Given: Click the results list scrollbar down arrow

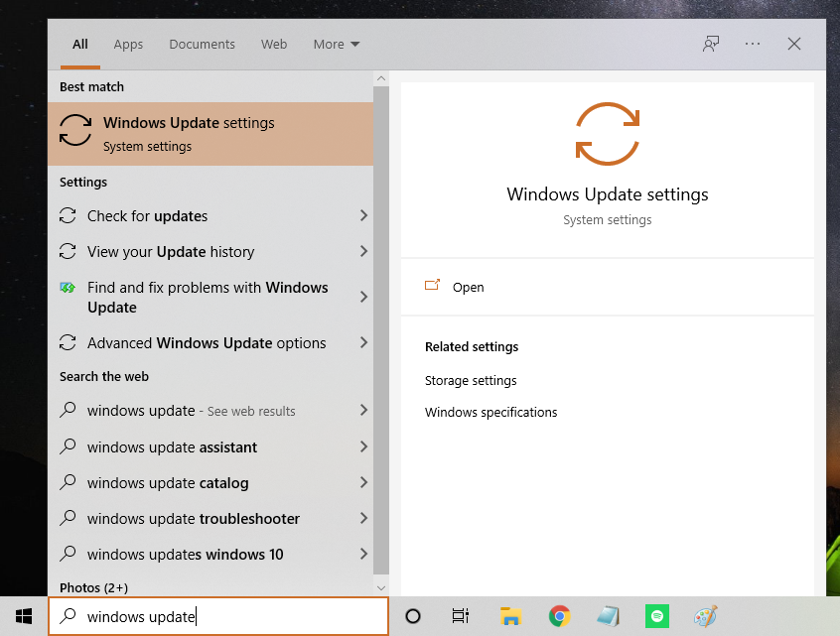Looking at the screenshot, I should coord(381,587).
